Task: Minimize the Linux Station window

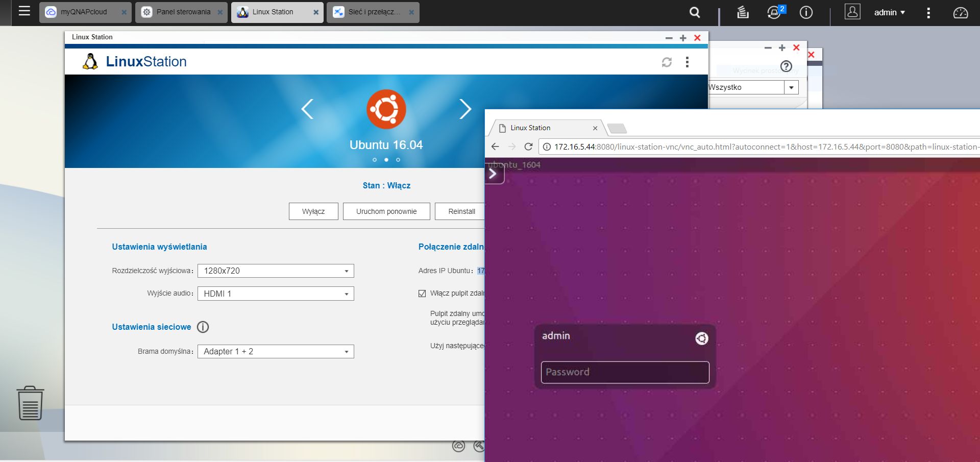Action: (669, 38)
